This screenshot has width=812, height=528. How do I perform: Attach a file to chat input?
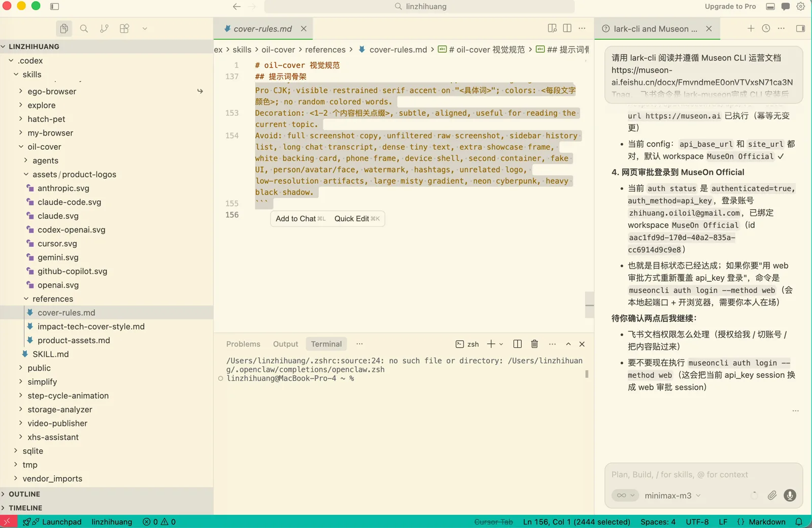772,496
